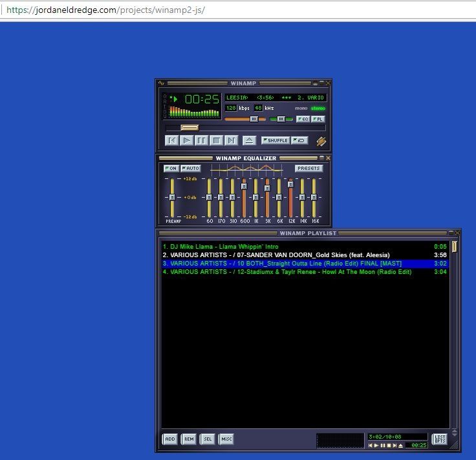Stop playback using the main window Stop button
The width and height of the screenshot is (476, 460).
[x=217, y=140]
